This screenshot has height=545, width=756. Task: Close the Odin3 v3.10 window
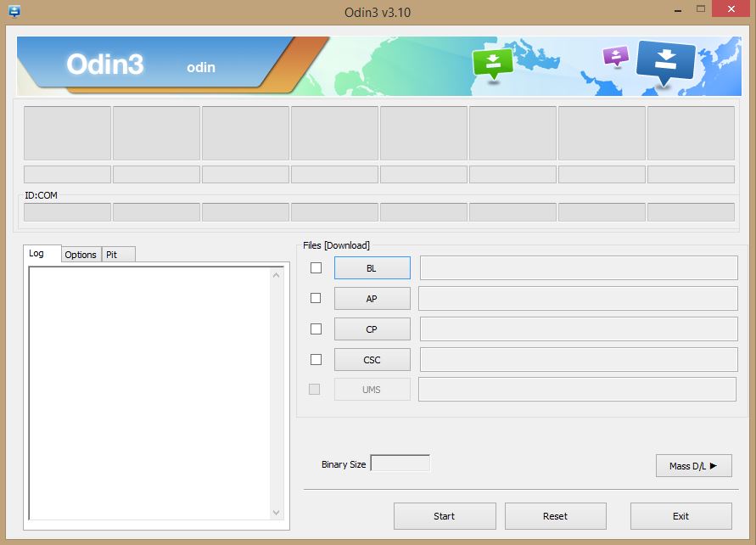tap(731, 9)
